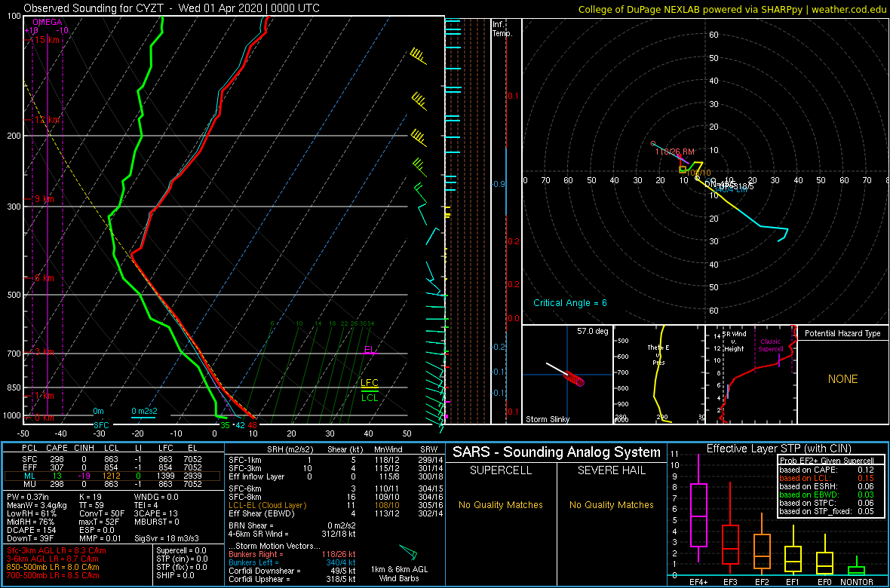This screenshot has width=890, height=588.
Task: Click the Storm Slinky caption
Action: point(548,419)
